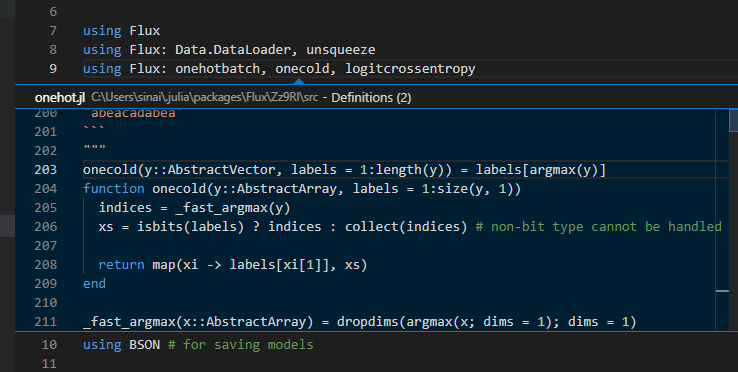Select line number 7 in the editor

click(53, 31)
